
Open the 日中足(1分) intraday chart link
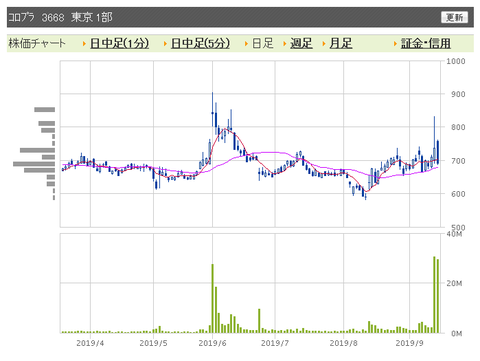119,43
